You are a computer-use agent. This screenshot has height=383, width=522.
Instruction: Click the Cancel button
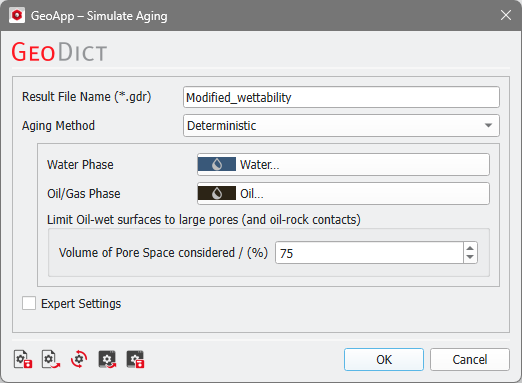470,360
